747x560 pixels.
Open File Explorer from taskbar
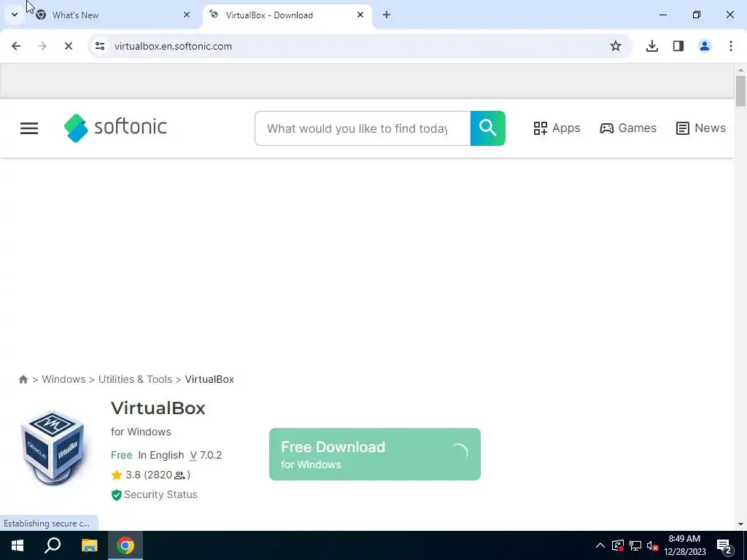click(89, 545)
